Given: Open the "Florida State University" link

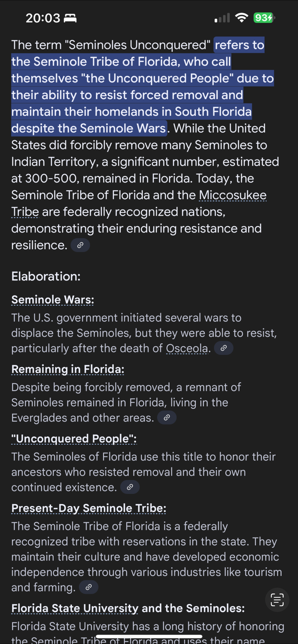Looking at the screenshot, I should pos(74,608).
